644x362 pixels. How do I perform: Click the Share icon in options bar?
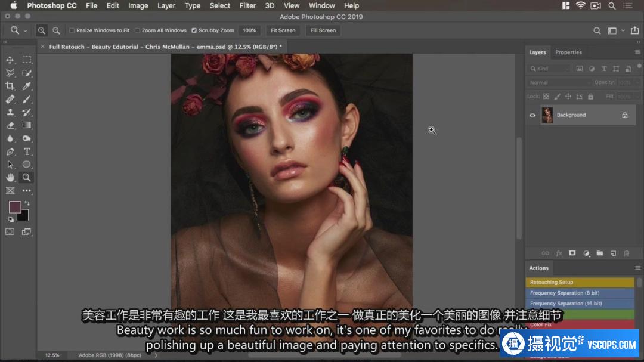(635, 30)
